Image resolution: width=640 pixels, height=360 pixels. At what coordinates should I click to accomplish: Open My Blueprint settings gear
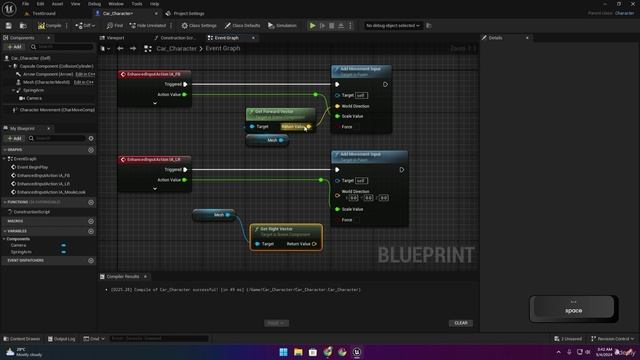point(91,138)
